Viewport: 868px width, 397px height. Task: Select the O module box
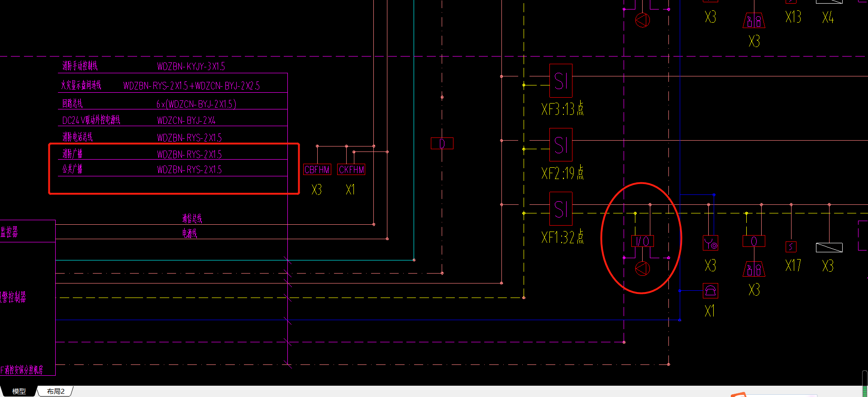pyautogui.click(x=754, y=241)
